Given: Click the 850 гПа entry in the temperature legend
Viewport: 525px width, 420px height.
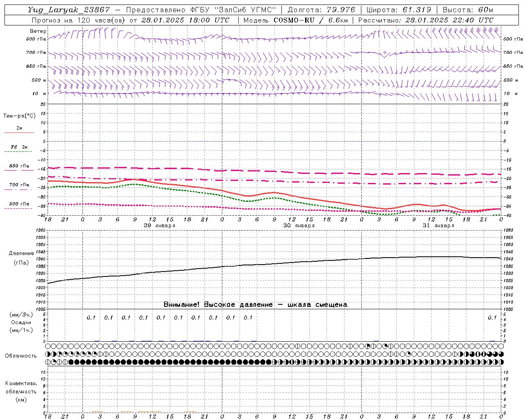Looking at the screenshot, I should [19, 166].
